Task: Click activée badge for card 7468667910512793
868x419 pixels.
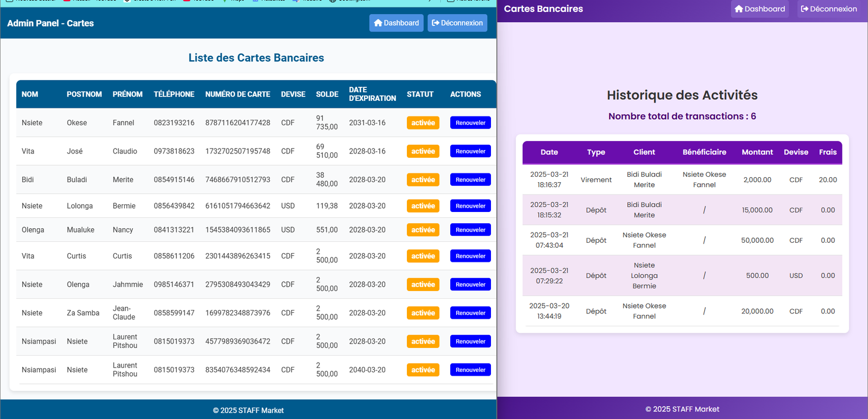Action: click(423, 179)
